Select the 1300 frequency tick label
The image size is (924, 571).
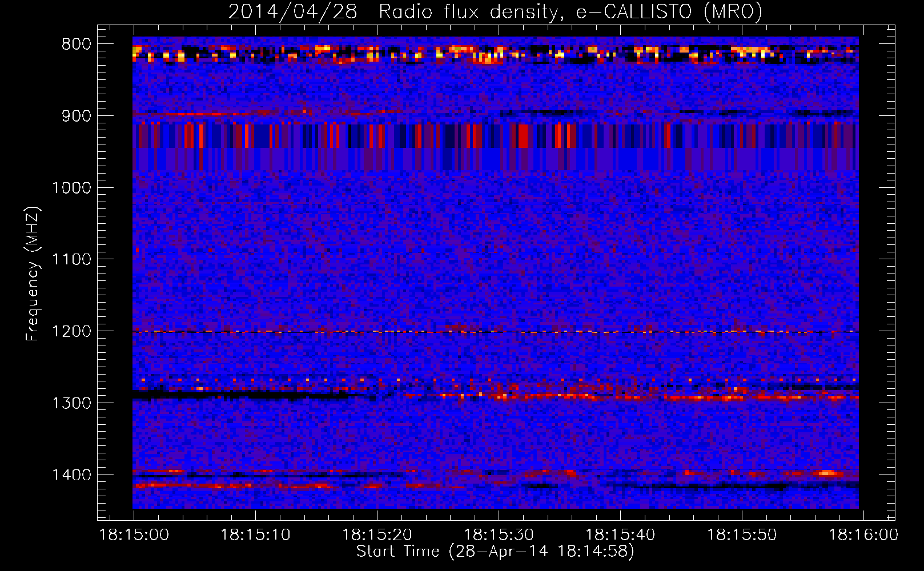coord(71,403)
